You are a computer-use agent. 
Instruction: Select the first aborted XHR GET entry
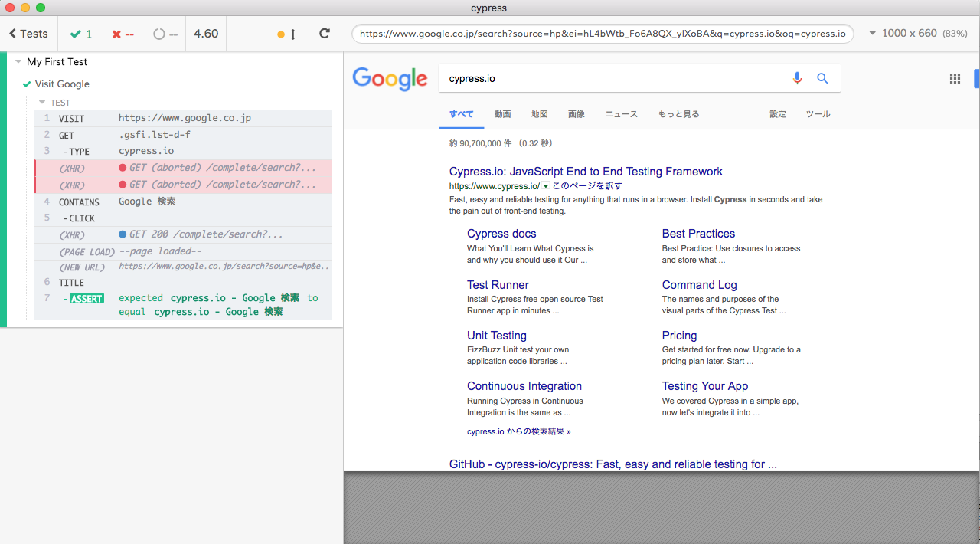coord(183,168)
